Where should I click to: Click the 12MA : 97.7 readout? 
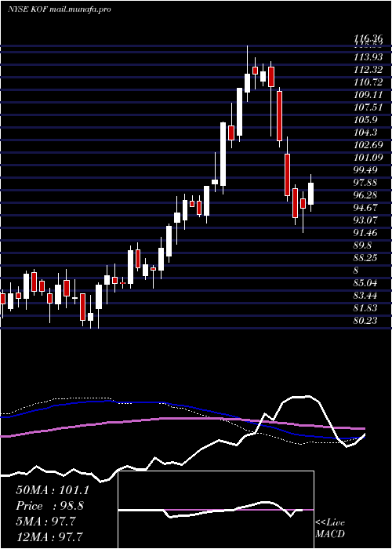49,536
